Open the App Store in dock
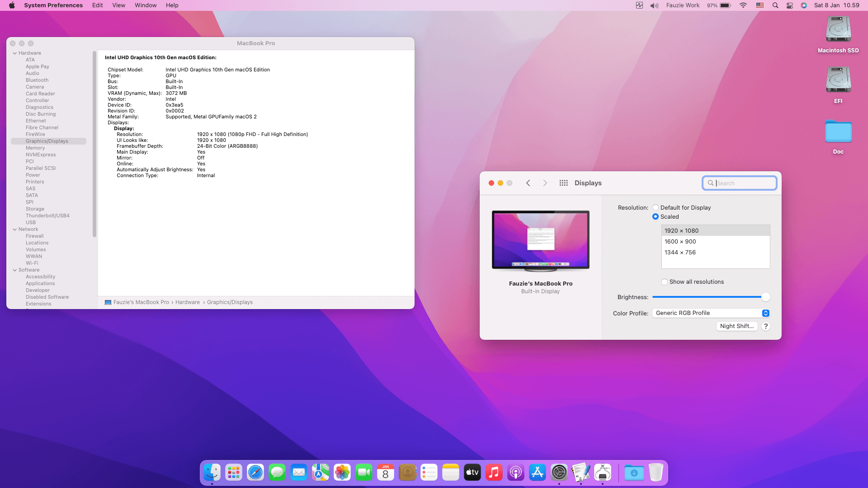 click(x=538, y=473)
